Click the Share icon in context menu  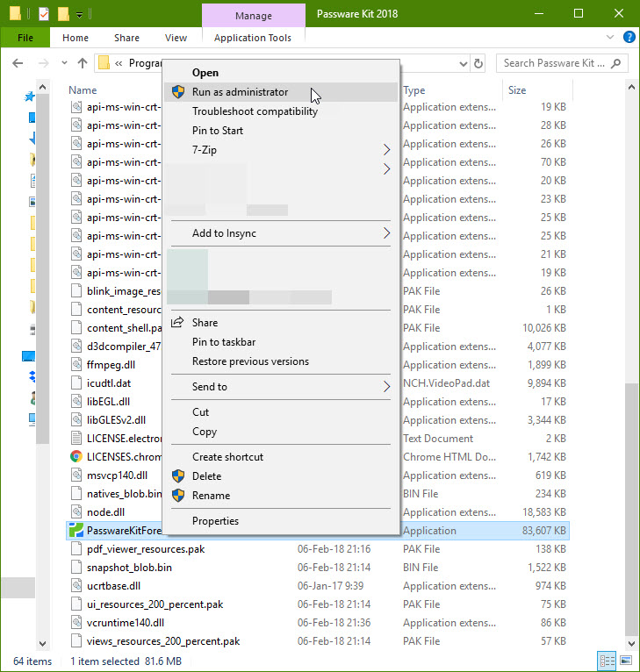[x=177, y=322]
